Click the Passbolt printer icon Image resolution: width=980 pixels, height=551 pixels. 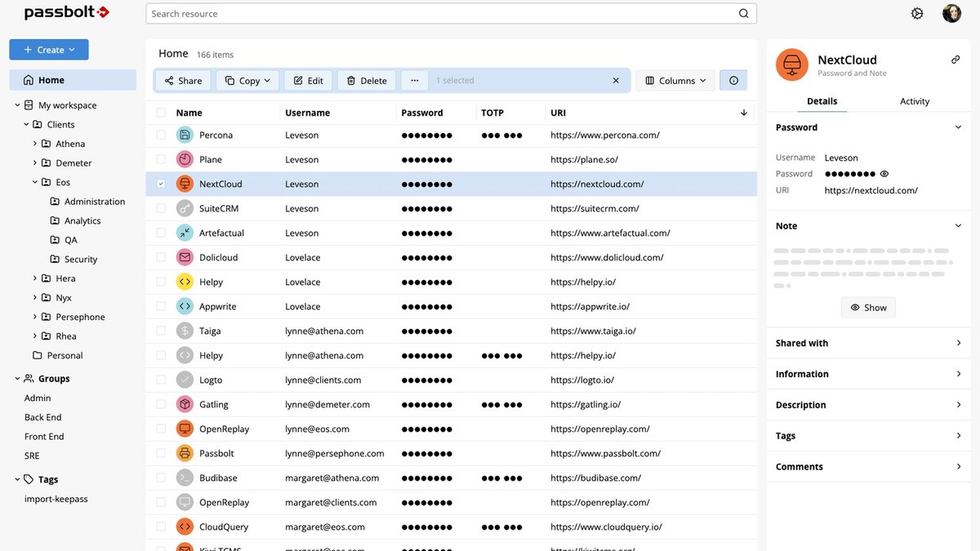185,453
